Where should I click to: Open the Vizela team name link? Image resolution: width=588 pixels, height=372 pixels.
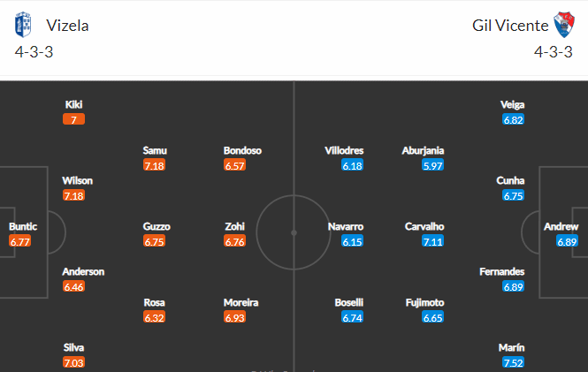click(x=67, y=26)
